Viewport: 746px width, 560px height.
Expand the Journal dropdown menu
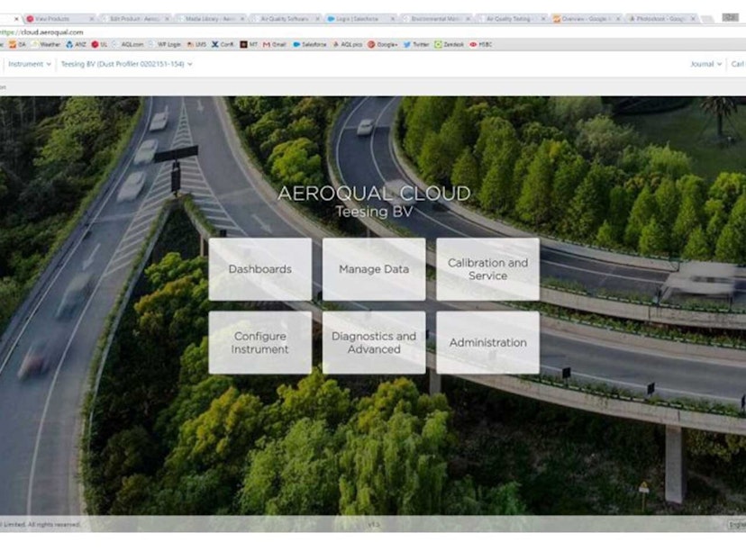click(705, 64)
